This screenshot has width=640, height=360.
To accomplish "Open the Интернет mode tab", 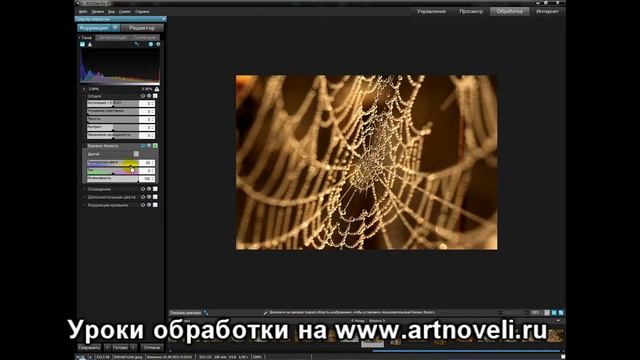I will (x=547, y=11).
